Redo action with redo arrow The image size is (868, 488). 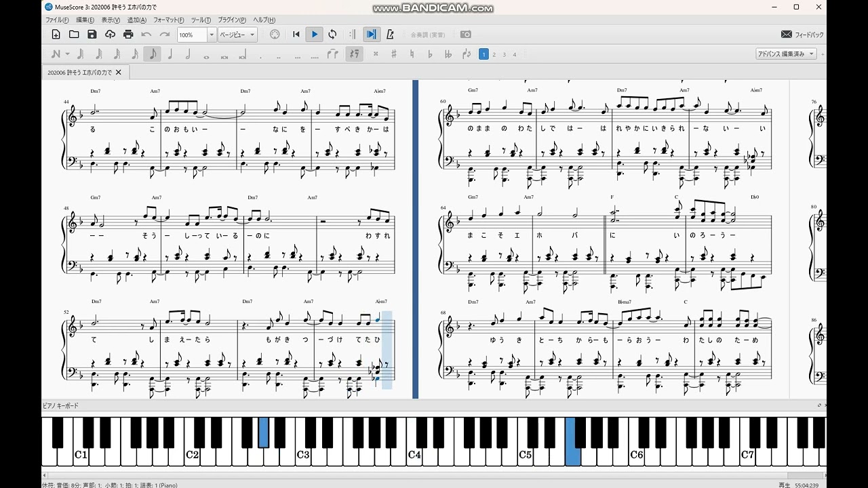coord(165,35)
